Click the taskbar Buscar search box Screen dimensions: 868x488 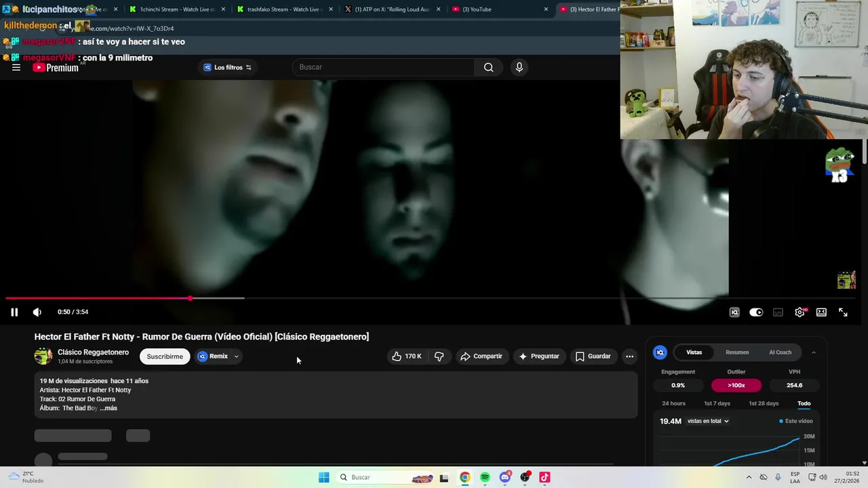click(384, 477)
